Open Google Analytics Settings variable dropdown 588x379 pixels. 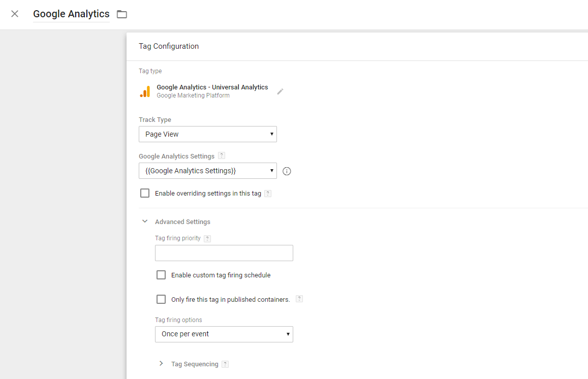point(208,171)
